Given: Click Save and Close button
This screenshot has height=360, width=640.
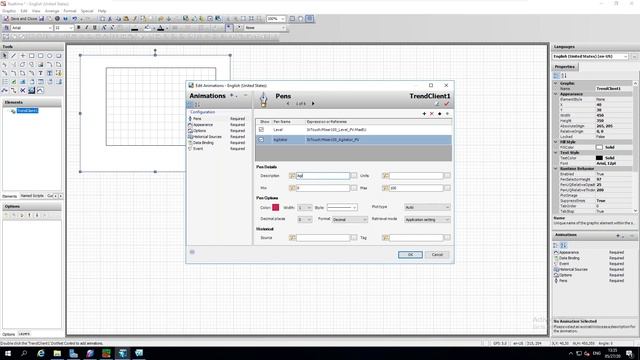Looking at the screenshot, I should coord(20,19).
